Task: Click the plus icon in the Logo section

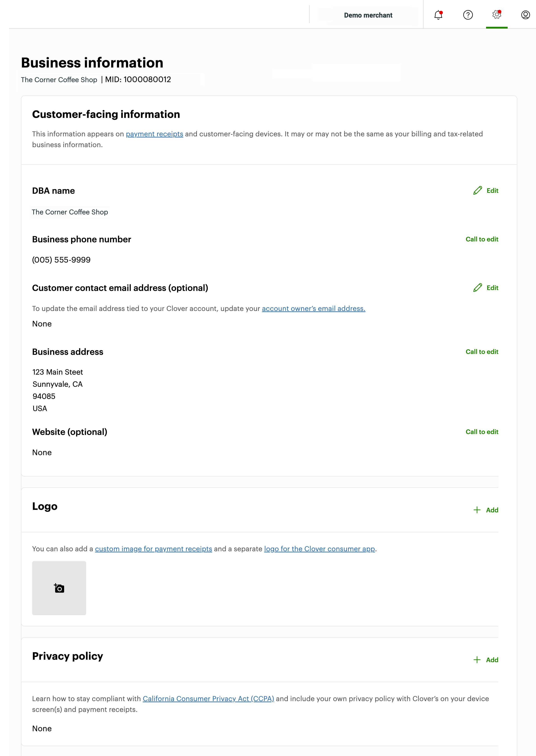Action: pos(477,510)
